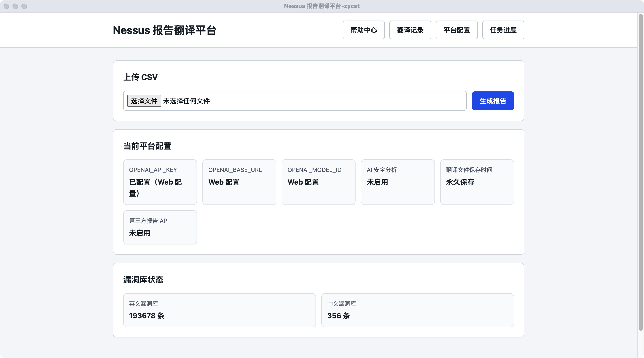The height and width of the screenshot is (358, 644).
Task: Click the AI 安全分析 label
Action: click(x=382, y=170)
